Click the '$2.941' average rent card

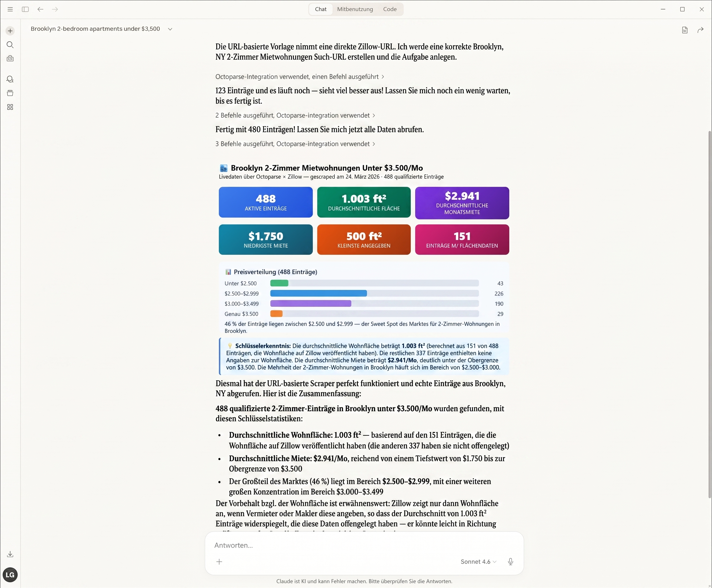[462, 203]
